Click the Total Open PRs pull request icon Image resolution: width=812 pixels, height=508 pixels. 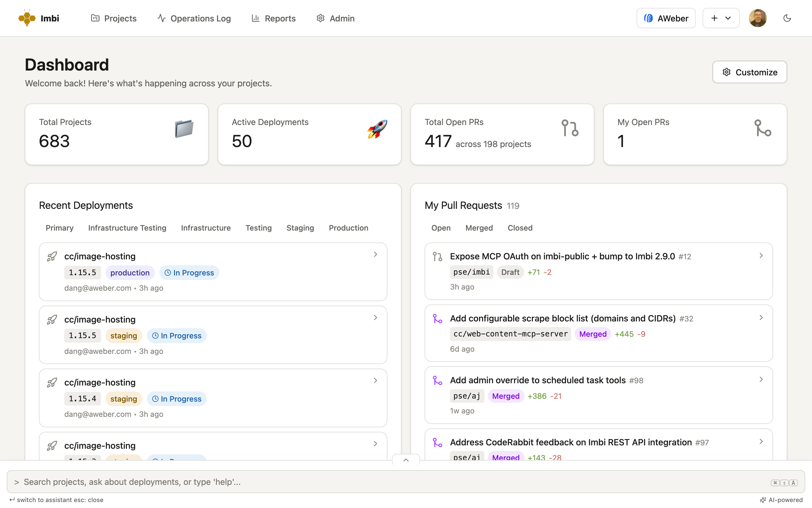pos(570,128)
